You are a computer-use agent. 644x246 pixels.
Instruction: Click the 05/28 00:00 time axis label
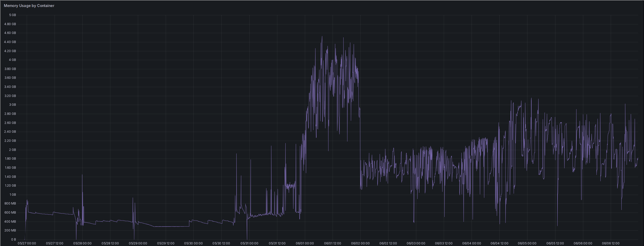click(x=82, y=243)
